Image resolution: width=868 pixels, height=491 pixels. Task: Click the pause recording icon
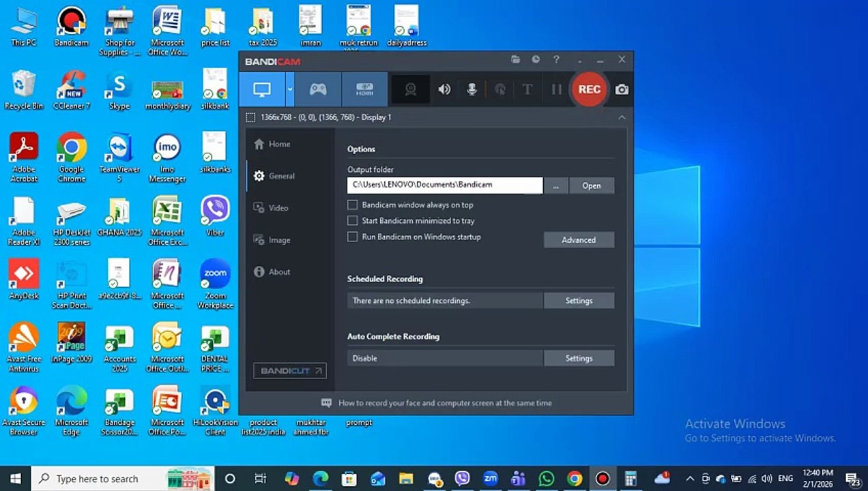[x=556, y=89]
